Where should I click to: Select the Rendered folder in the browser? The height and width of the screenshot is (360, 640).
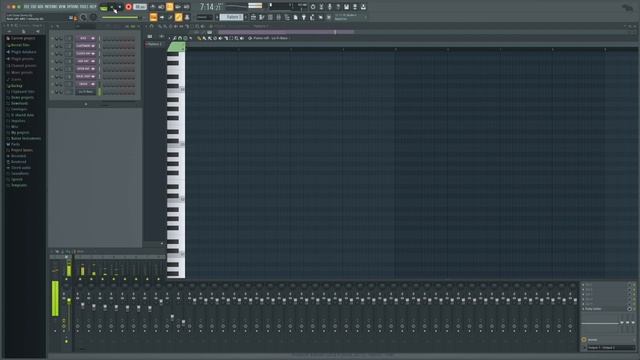tap(17, 162)
